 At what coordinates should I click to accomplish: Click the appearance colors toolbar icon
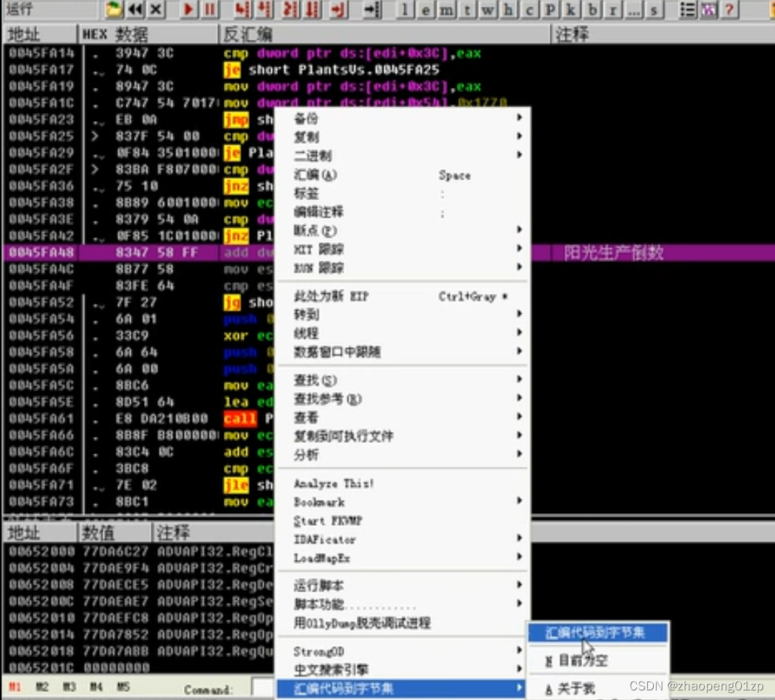(709, 10)
